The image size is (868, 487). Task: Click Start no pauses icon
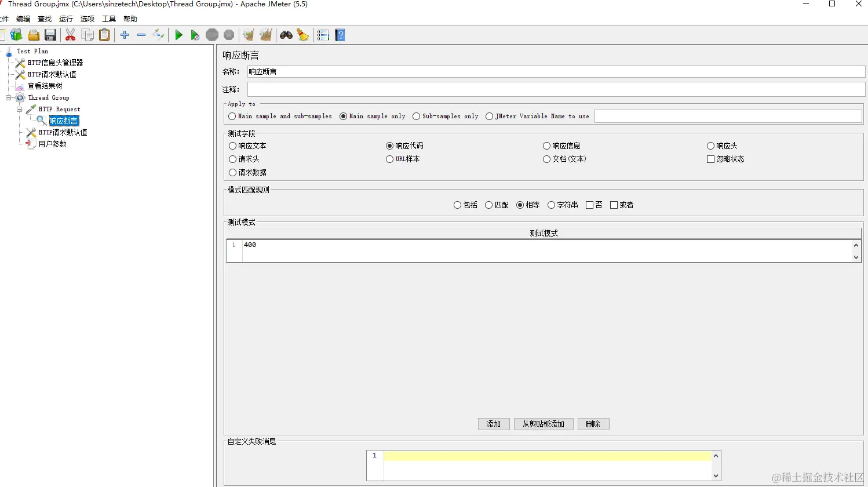coord(195,35)
